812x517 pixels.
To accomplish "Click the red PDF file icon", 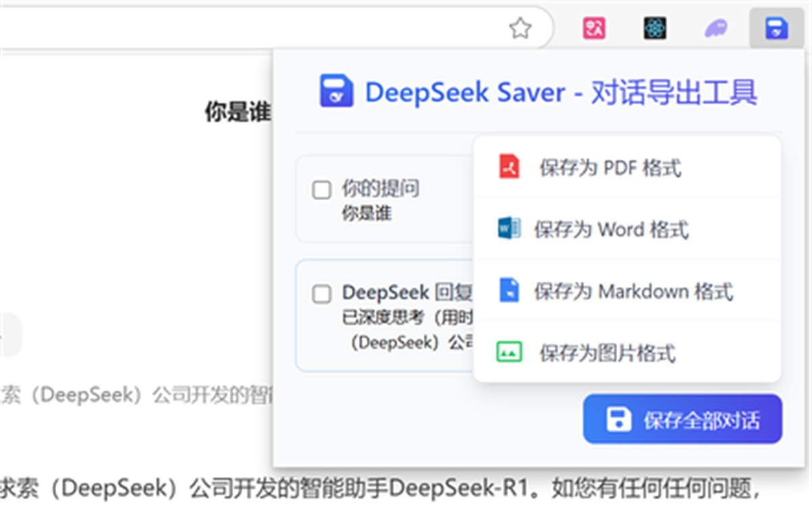I will pyautogui.click(x=509, y=166).
